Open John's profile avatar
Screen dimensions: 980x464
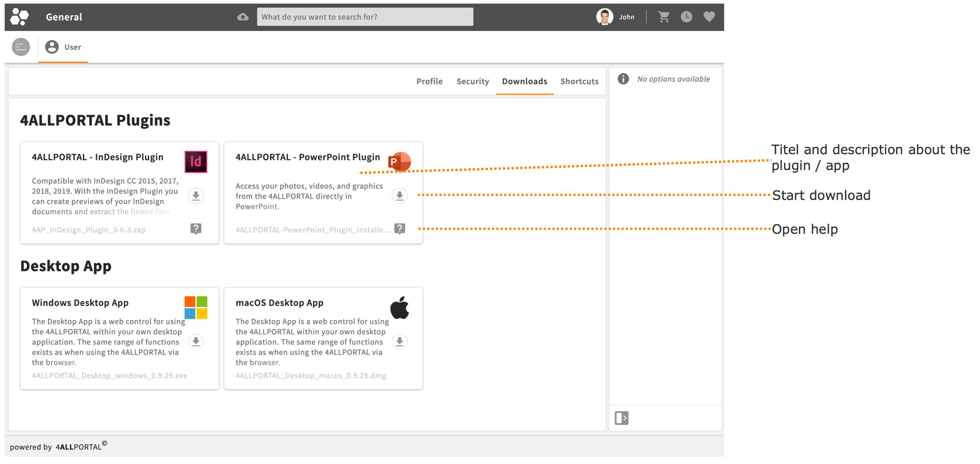click(604, 17)
